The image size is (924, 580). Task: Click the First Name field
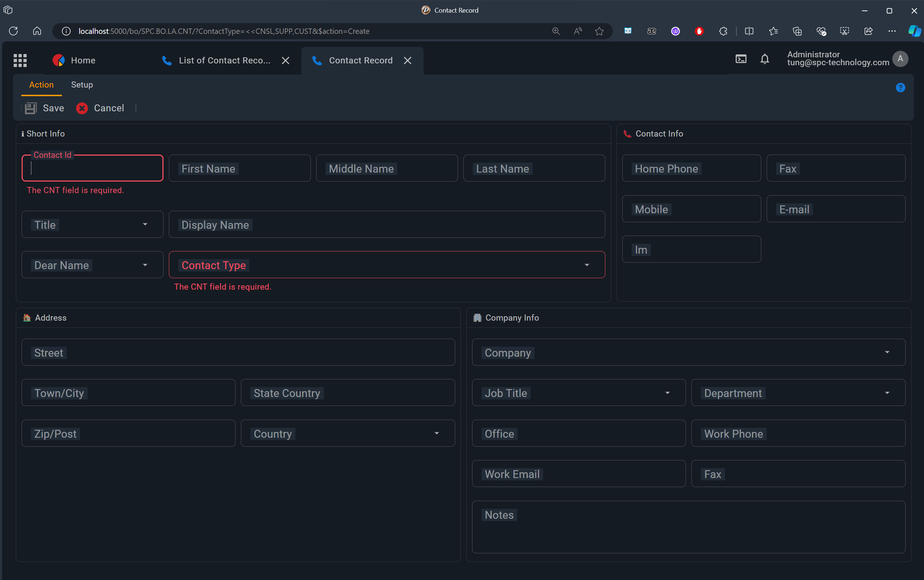pos(239,168)
